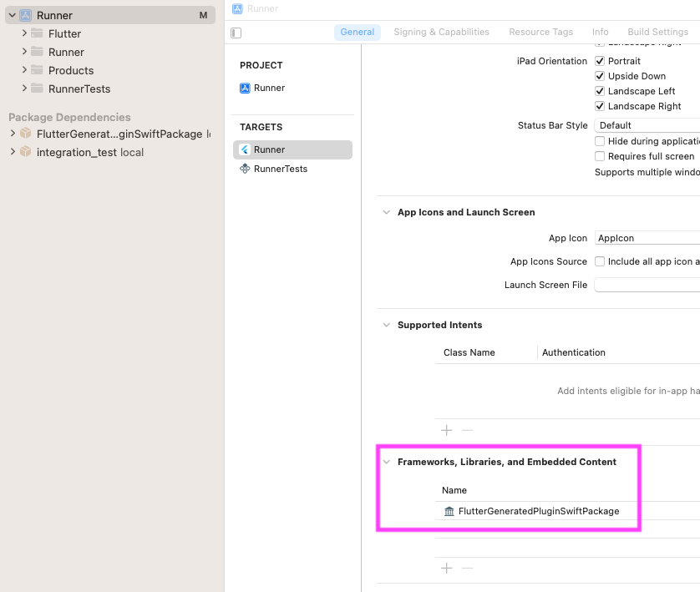
Task: Uncheck the Landscape Left orientation
Action: click(600, 91)
